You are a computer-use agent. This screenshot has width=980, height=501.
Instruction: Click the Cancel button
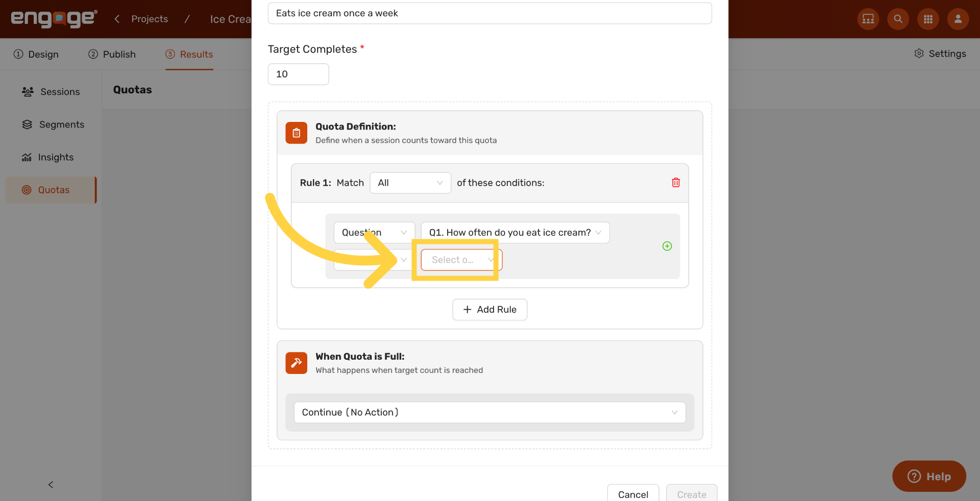(x=633, y=494)
